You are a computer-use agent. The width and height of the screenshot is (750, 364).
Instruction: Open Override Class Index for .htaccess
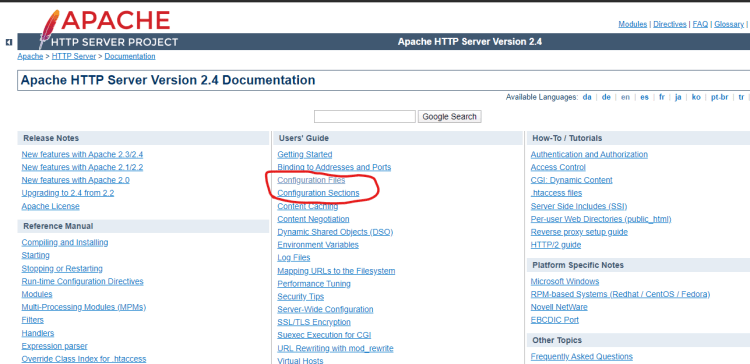pos(84,359)
